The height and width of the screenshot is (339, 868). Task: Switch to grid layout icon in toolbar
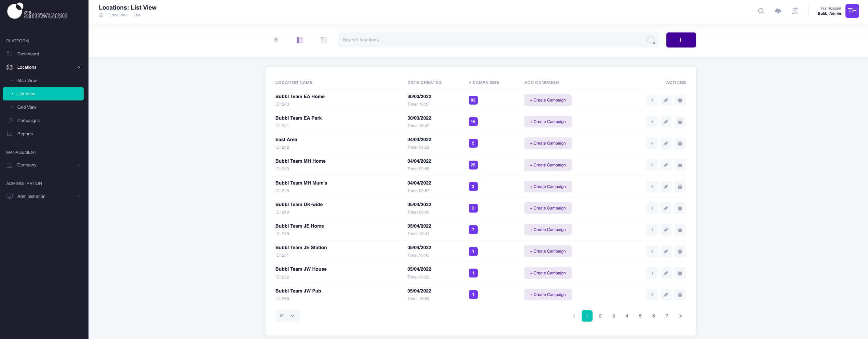324,40
